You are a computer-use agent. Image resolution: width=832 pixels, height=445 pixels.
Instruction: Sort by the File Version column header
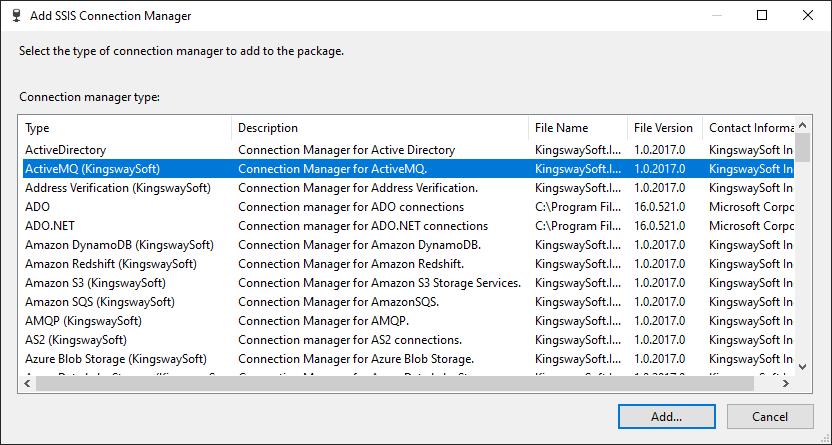[x=665, y=128]
